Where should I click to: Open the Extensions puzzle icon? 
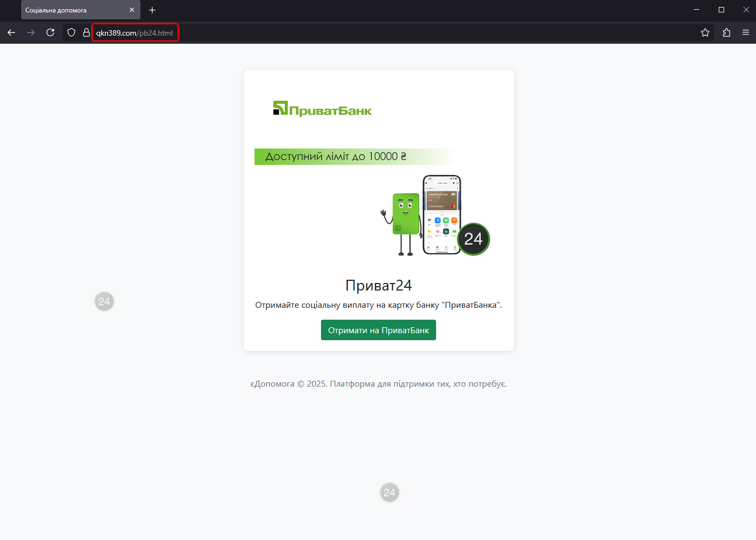(x=726, y=32)
